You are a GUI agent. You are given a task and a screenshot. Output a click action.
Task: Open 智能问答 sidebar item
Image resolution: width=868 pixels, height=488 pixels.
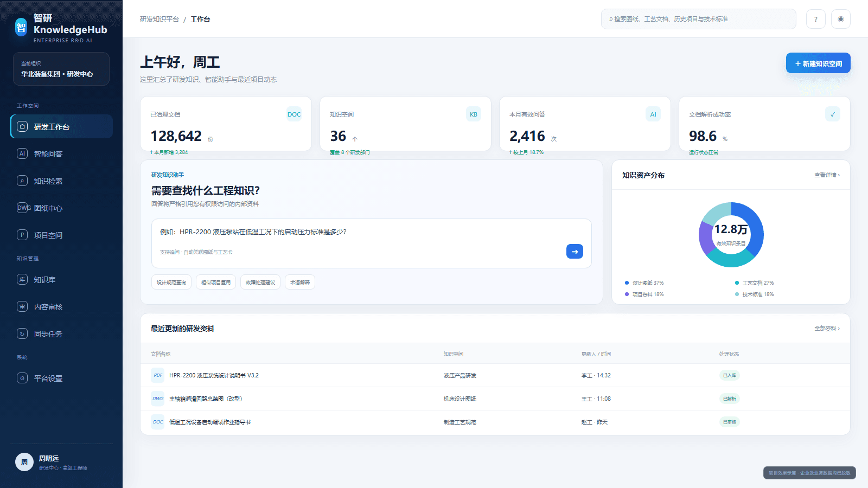61,153
